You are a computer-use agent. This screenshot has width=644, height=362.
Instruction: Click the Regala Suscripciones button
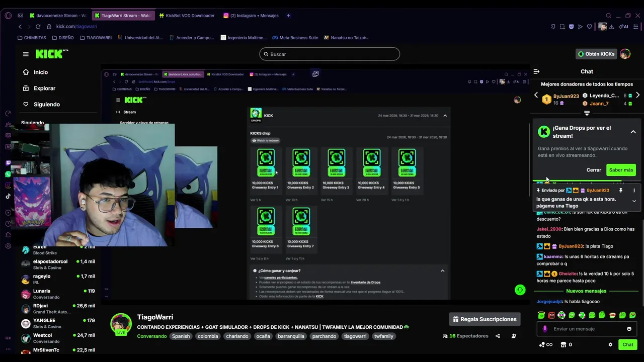pyautogui.click(x=485, y=319)
